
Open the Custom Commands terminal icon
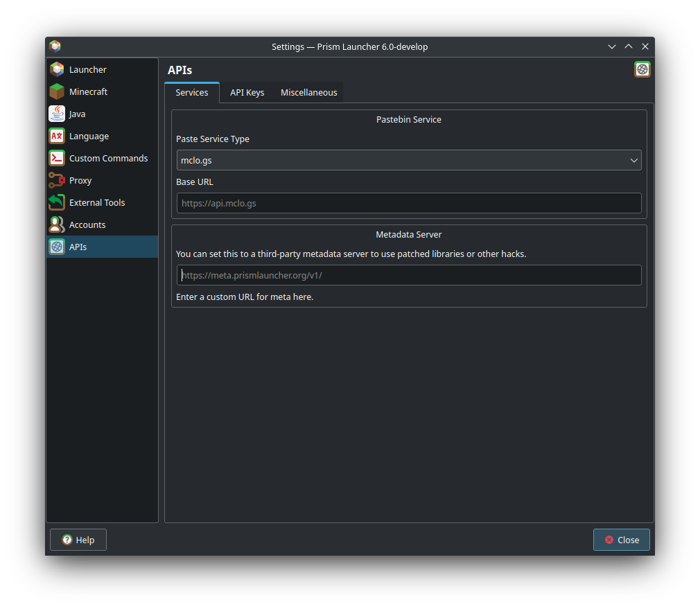pyautogui.click(x=57, y=159)
